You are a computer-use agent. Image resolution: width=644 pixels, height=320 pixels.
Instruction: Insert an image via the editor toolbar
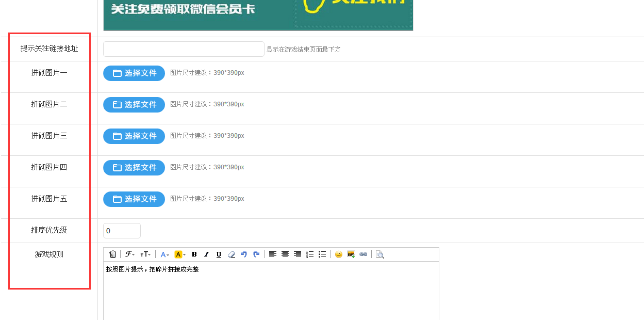coord(351,254)
